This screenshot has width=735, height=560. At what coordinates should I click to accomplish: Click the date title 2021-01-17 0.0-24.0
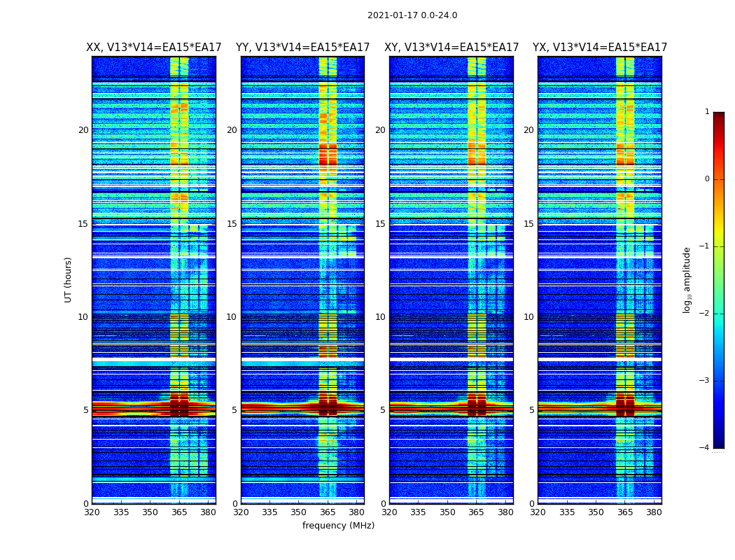412,15
